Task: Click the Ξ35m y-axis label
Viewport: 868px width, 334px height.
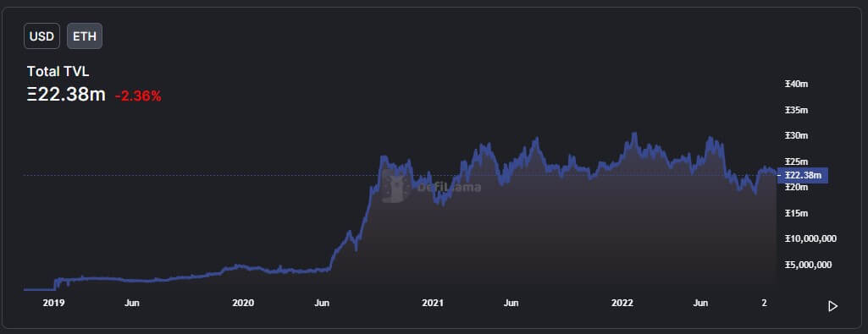Action: tap(797, 110)
